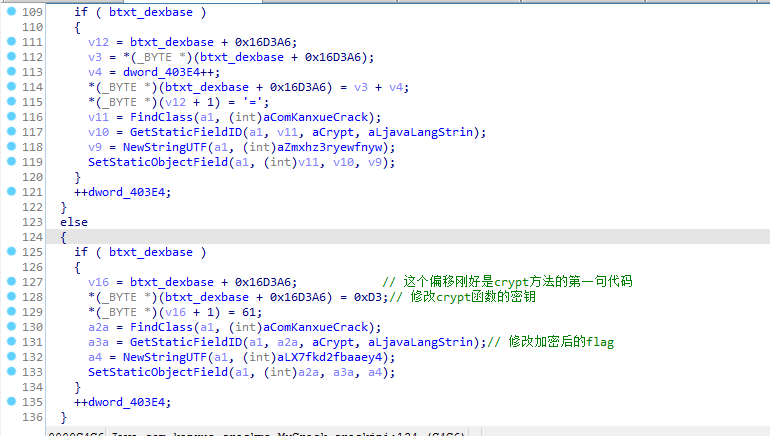The image size is (770, 436).
Task: Click the blue dot beside line 127
Action: pyautogui.click(x=11, y=281)
